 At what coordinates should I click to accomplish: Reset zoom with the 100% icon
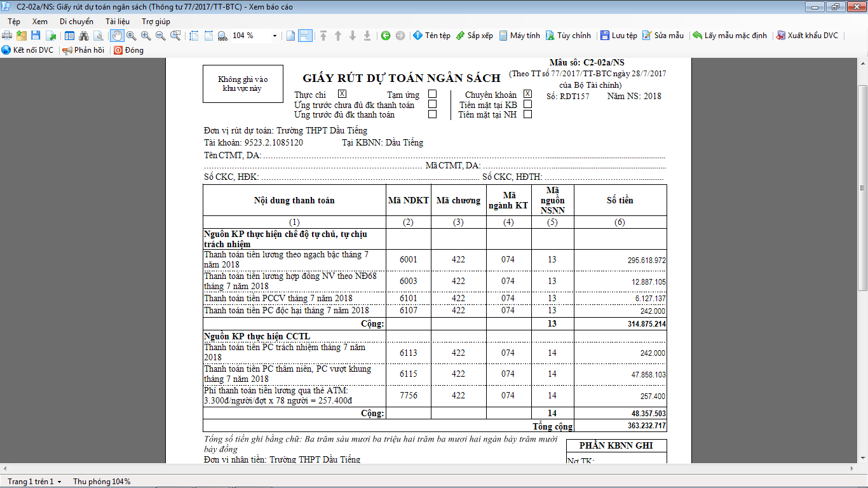point(222,36)
